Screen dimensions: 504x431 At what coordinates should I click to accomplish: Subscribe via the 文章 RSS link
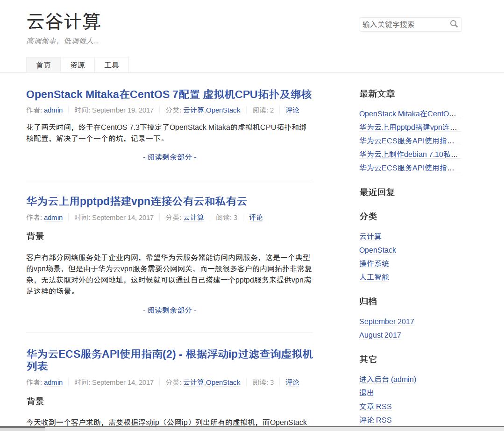pos(376,406)
